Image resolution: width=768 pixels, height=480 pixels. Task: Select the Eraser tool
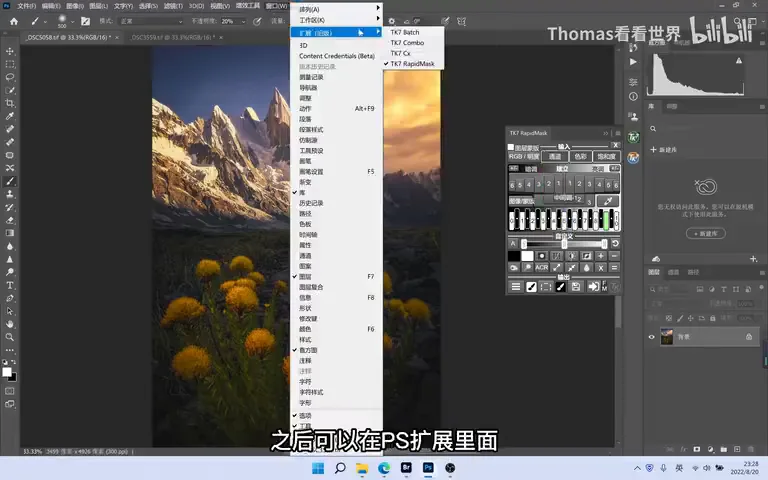point(10,220)
